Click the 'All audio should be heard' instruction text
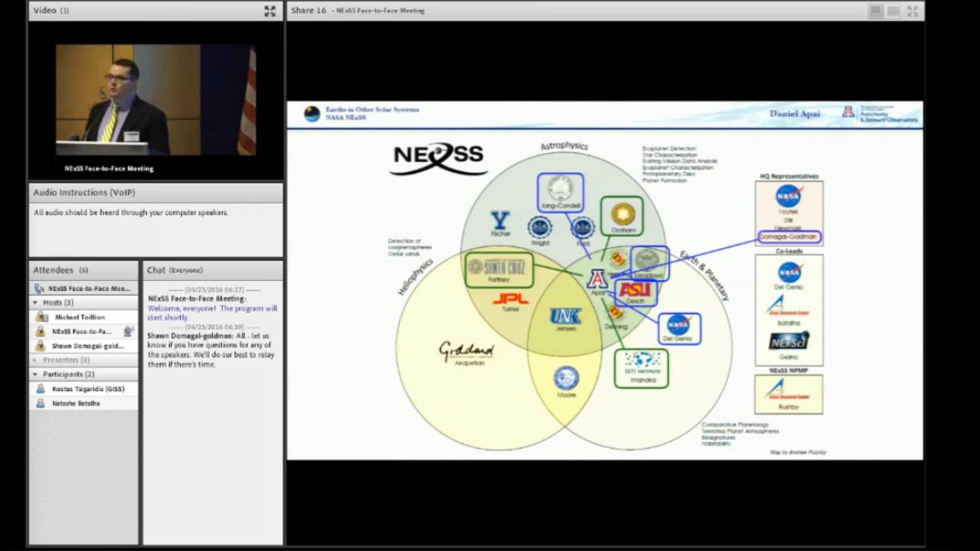 click(131, 213)
